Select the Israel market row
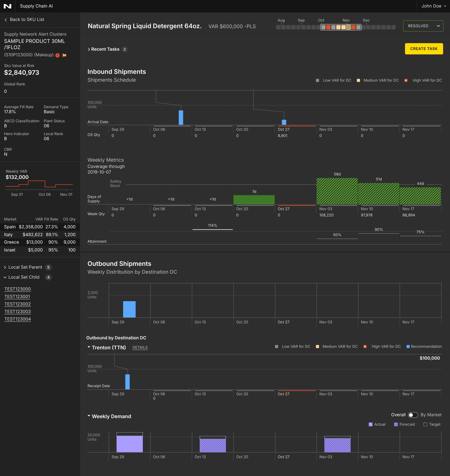 pos(40,250)
